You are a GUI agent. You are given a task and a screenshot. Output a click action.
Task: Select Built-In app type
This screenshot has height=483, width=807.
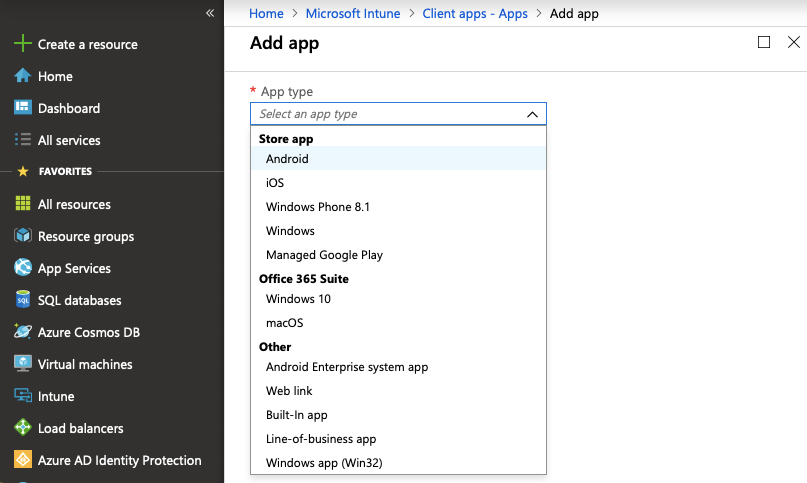click(x=398, y=415)
